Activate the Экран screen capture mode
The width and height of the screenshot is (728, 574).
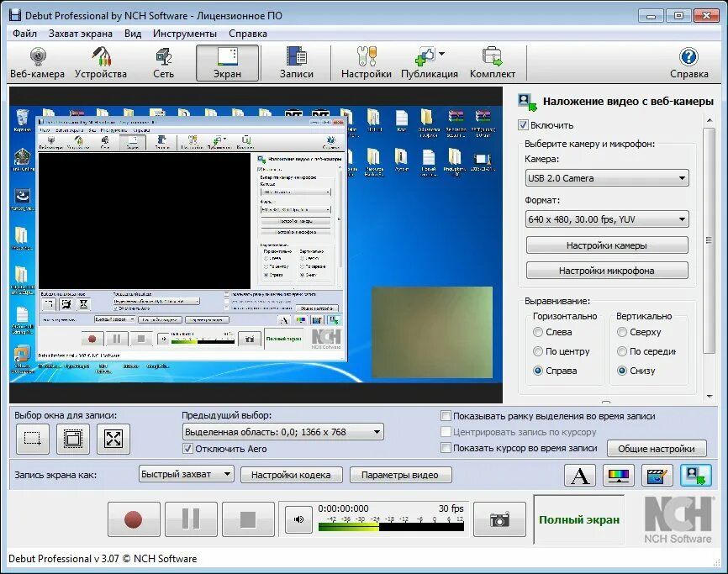tap(227, 63)
